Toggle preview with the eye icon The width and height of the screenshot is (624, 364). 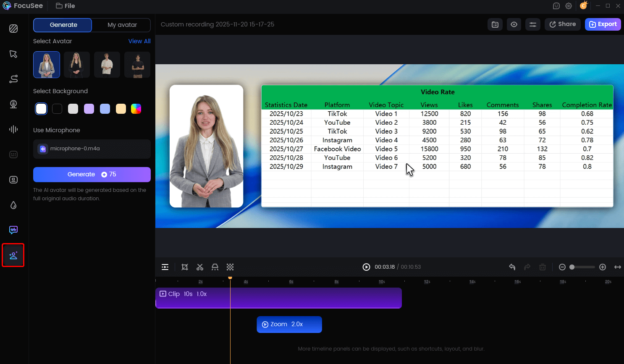point(514,24)
